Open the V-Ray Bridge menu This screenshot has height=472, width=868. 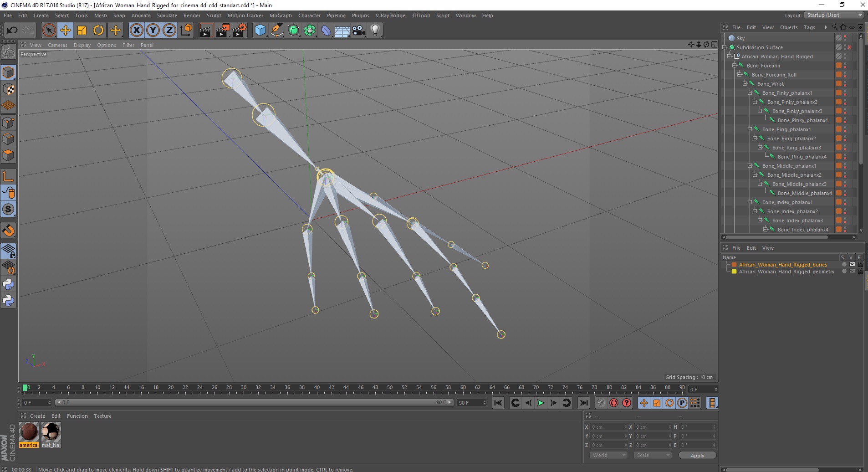pyautogui.click(x=390, y=15)
